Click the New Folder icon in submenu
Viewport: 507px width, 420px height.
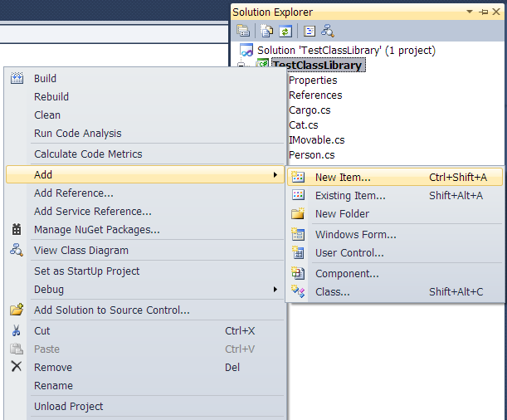click(298, 213)
